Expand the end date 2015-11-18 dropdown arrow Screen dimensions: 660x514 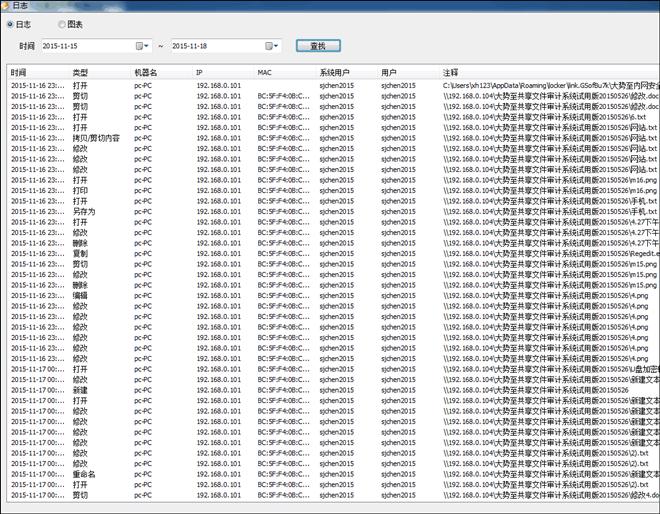click(279, 46)
